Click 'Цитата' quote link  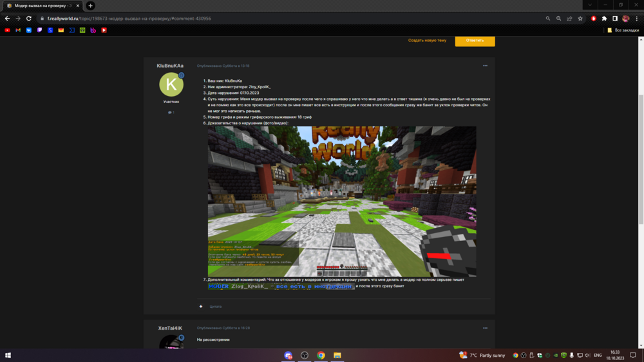tap(216, 307)
